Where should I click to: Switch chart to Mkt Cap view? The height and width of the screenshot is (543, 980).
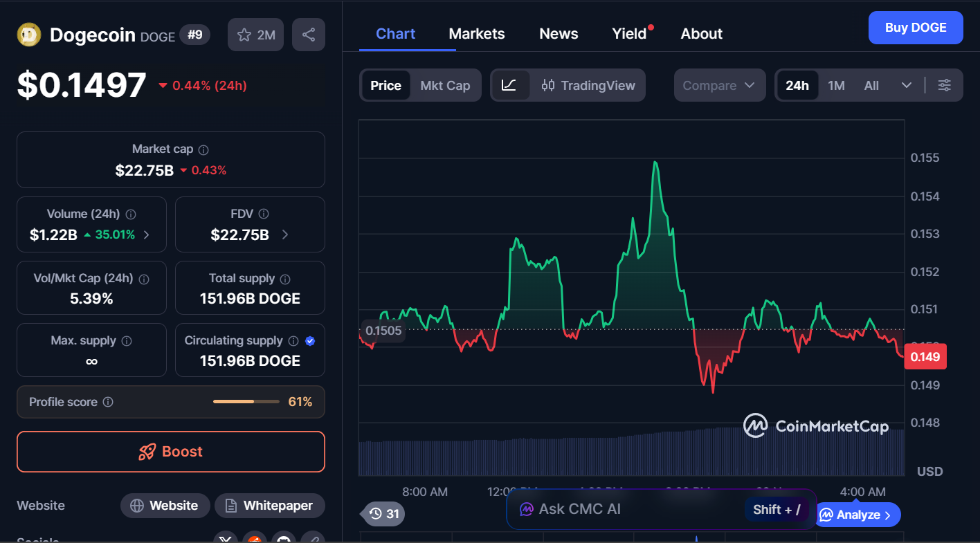pos(445,85)
